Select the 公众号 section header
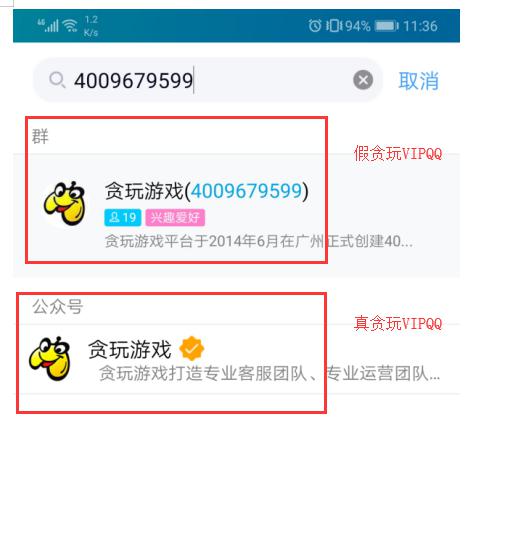525x551 pixels. [x=58, y=306]
